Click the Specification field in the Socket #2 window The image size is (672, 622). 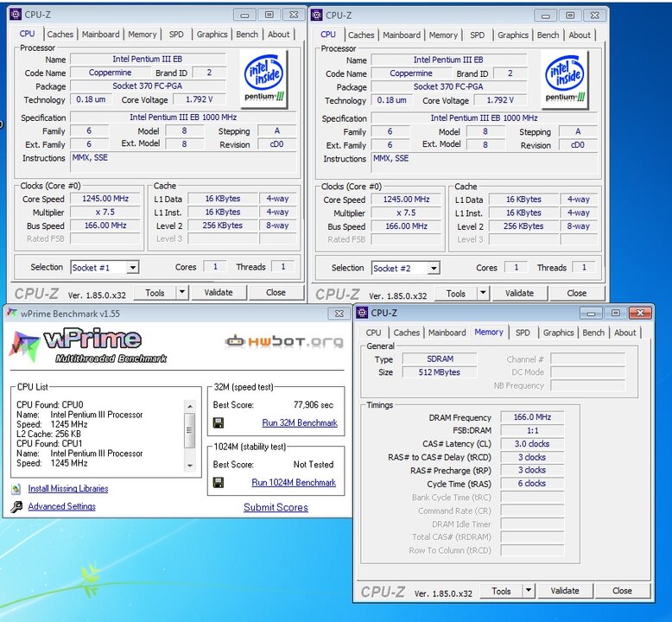pos(484,117)
